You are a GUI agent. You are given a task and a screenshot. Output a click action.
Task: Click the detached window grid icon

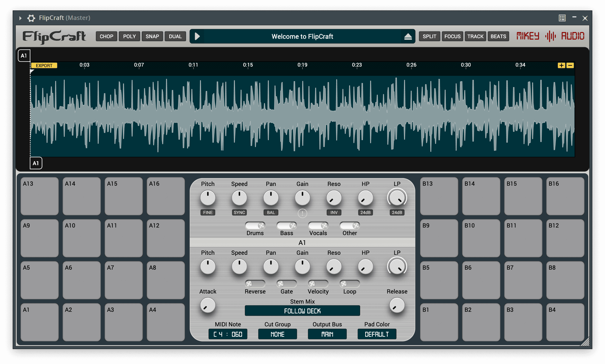pos(562,18)
